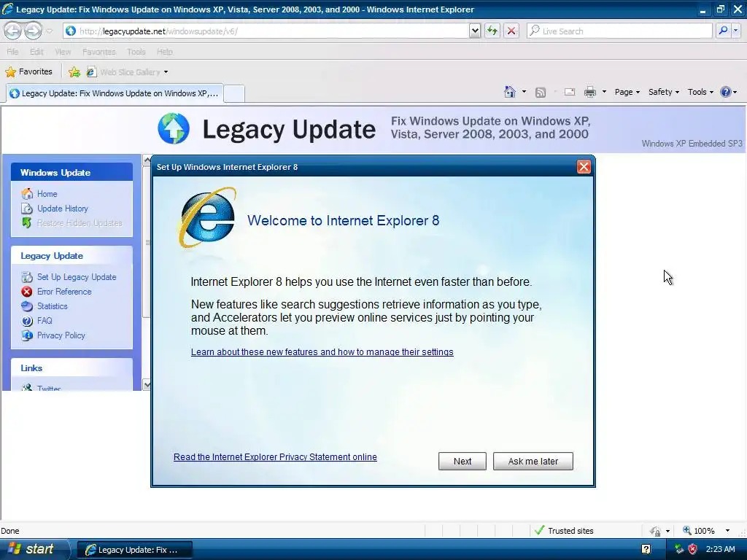
Task: Click the FAQ question icon
Action: click(27, 321)
